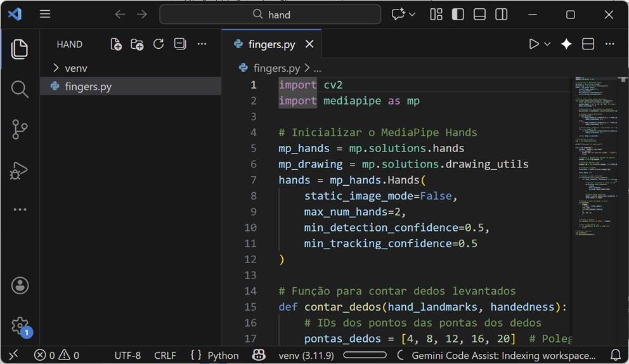Screen dimensions: 629x364
Task: Click line number 7 in the gutter
Action: [254, 180]
